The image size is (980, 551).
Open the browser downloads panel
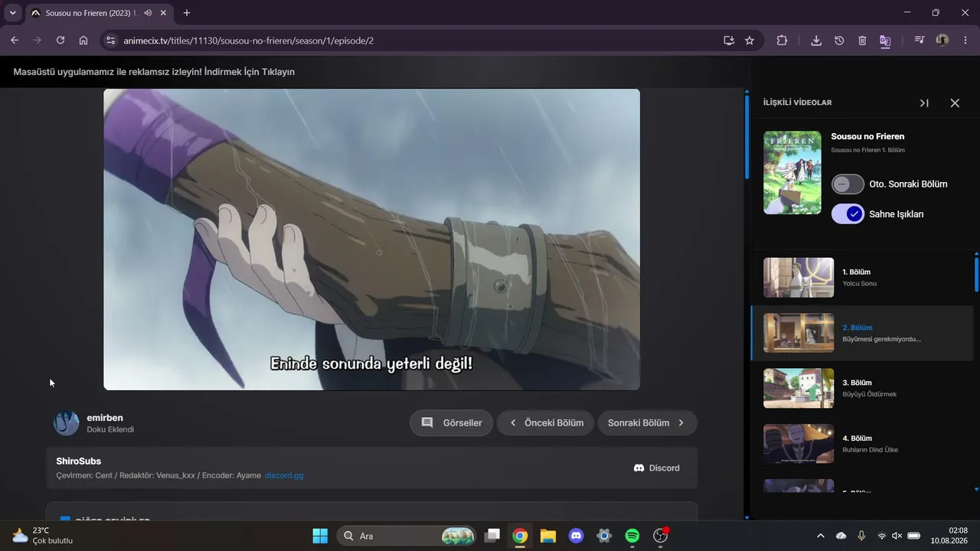(816, 41)
